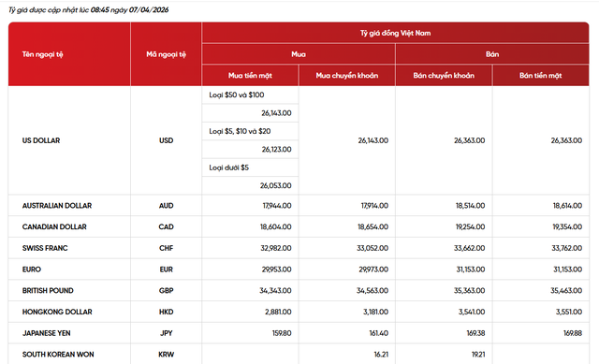The width and height of the screenshot is (599, 364).
Task: Select 'BRITISH POUND' row name
Action: (48, 291)
